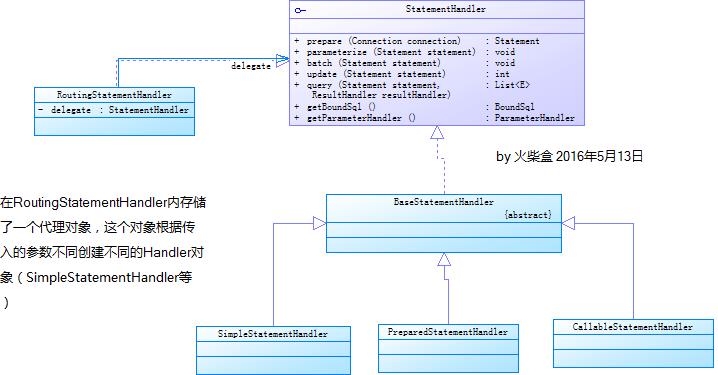Select the query (Statement statement, method line
This screenshot has height=375, width=718.
pos(373,85)
